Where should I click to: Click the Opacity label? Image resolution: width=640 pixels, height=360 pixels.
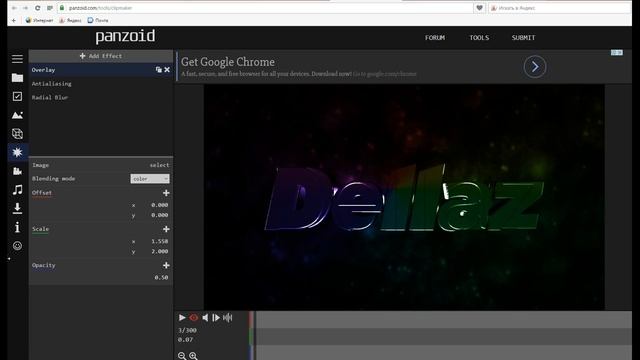click(44, 265)
